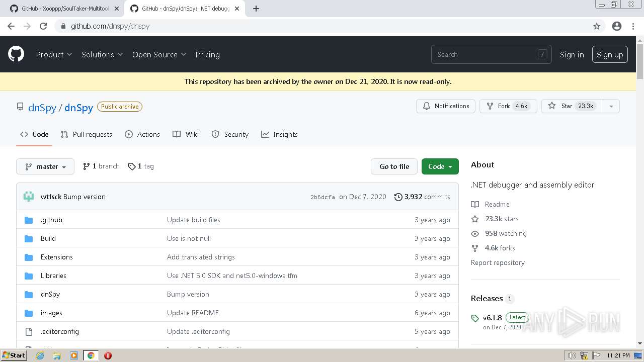644x362 pixels.
Task: Open Chrome three-dot menu
Action: [633, 26]
